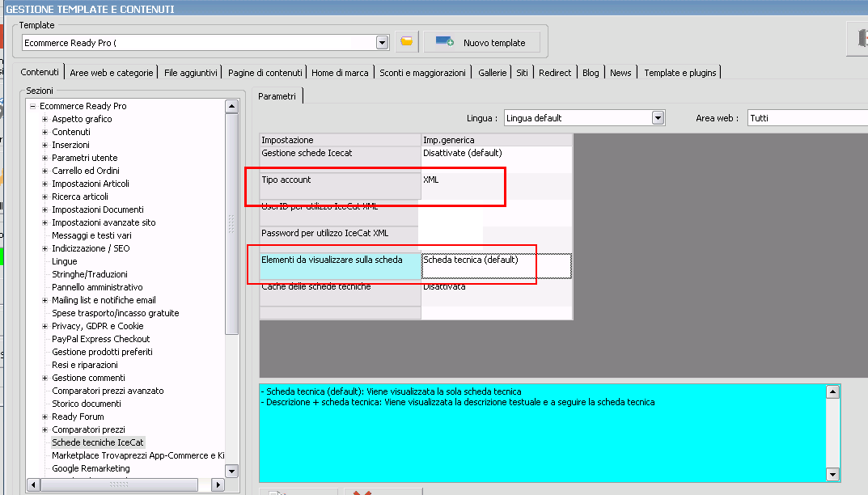
Task: Click the Area web field showing Tutti
Action: (807, 118)
